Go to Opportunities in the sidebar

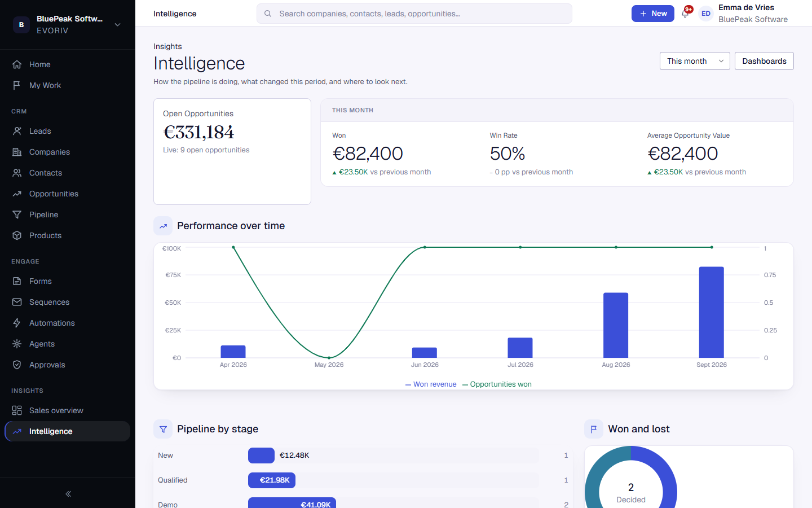67,194
